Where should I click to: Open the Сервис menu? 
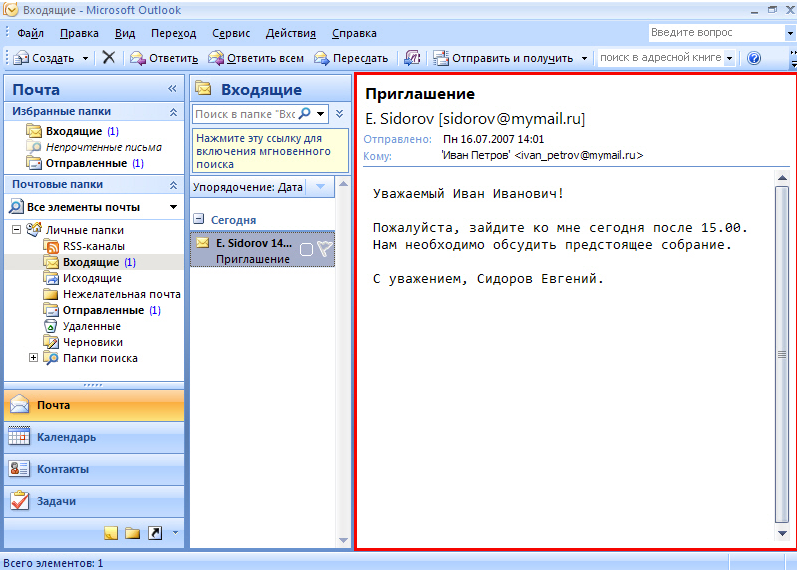[231, 34]
